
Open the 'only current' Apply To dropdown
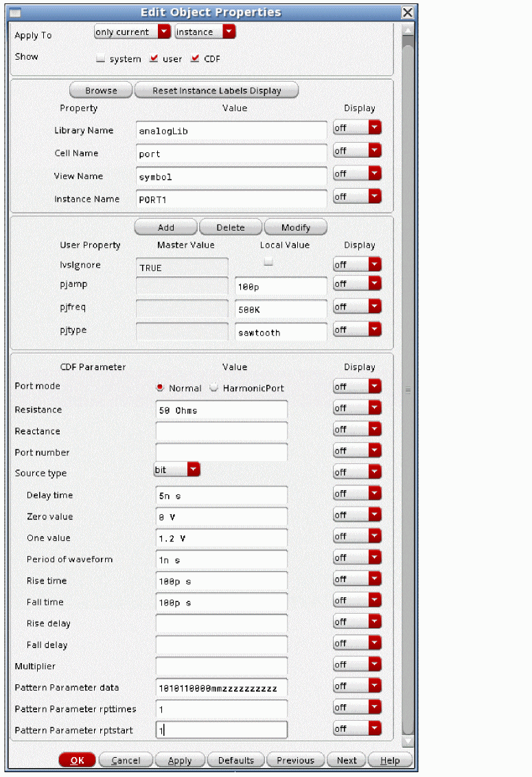[132, 32]
